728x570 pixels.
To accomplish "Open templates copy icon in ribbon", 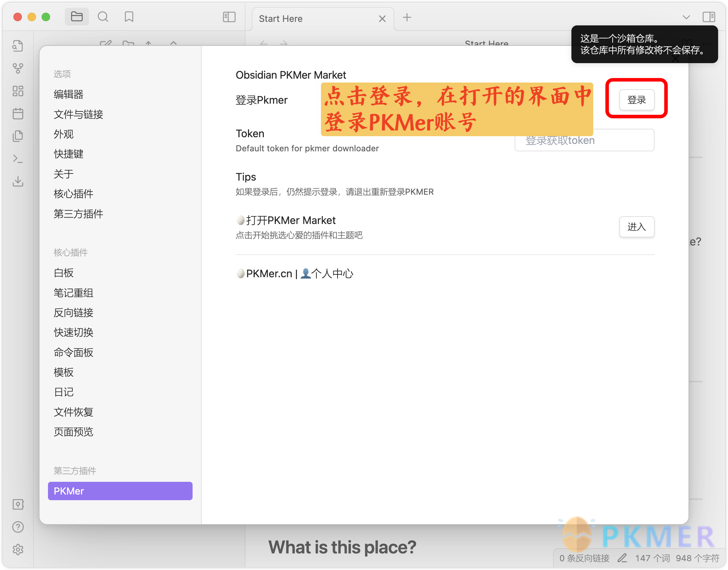I will pyautogui.click(x=18, y=136).
